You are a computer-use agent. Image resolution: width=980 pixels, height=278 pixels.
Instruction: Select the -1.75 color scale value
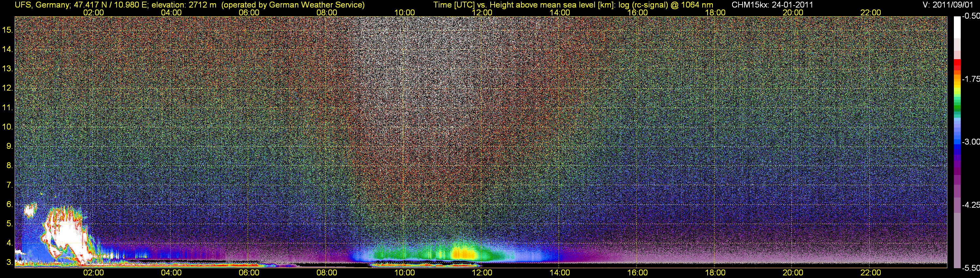[x=971, y=79]
